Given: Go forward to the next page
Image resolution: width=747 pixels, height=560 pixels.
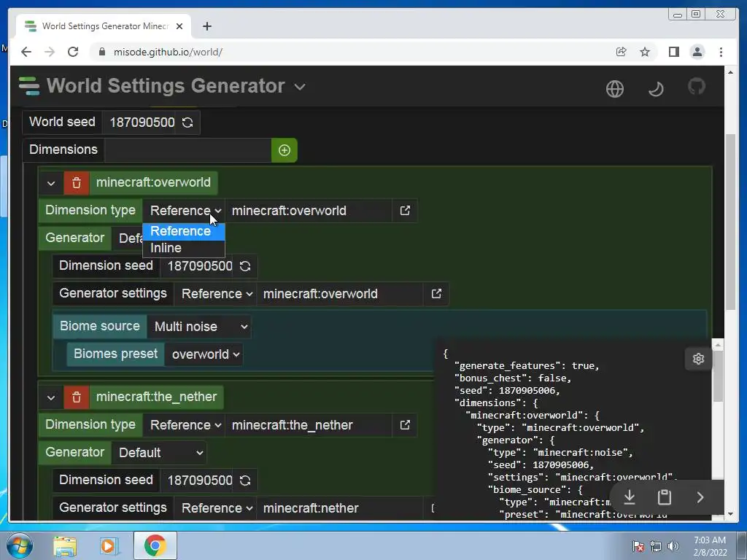Looking at the screenshot, I should (50, 52).
